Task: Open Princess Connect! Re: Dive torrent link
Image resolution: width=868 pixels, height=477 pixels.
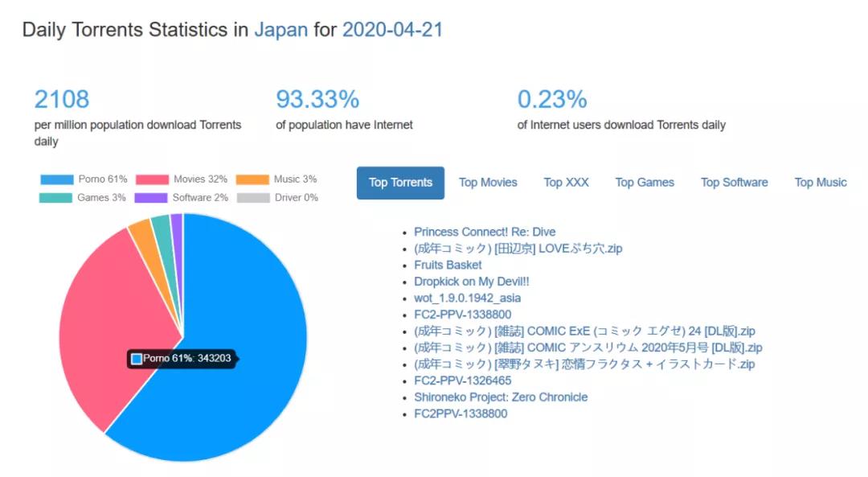Action: tap(485, 232)
